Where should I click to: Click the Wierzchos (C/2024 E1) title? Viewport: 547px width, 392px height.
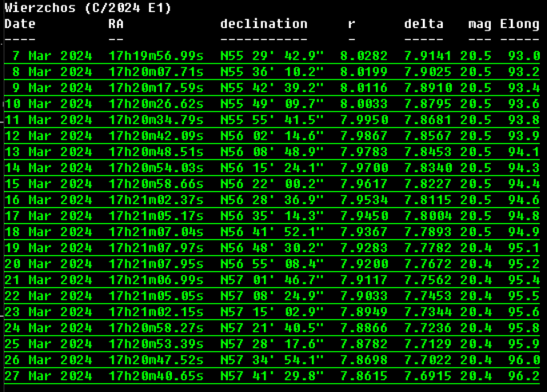click(x=88, y=8)
